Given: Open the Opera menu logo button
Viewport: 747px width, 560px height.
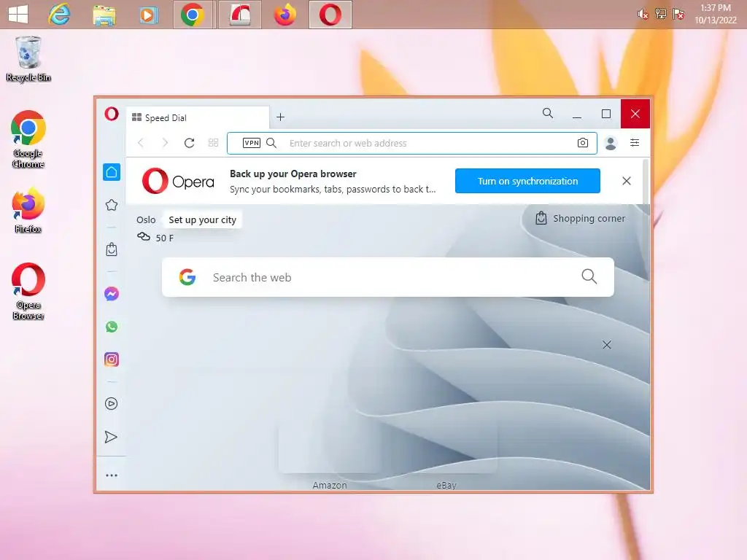Looking at the screenshot, I should click(112, 114).
